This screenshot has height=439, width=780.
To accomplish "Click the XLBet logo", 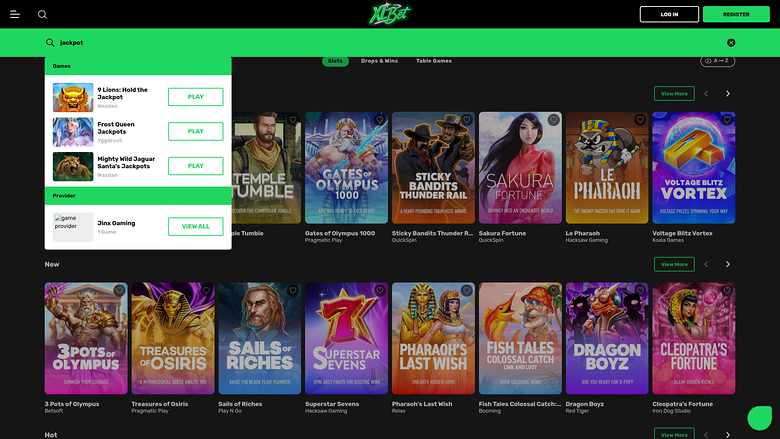I will click(x=390, y=14).
